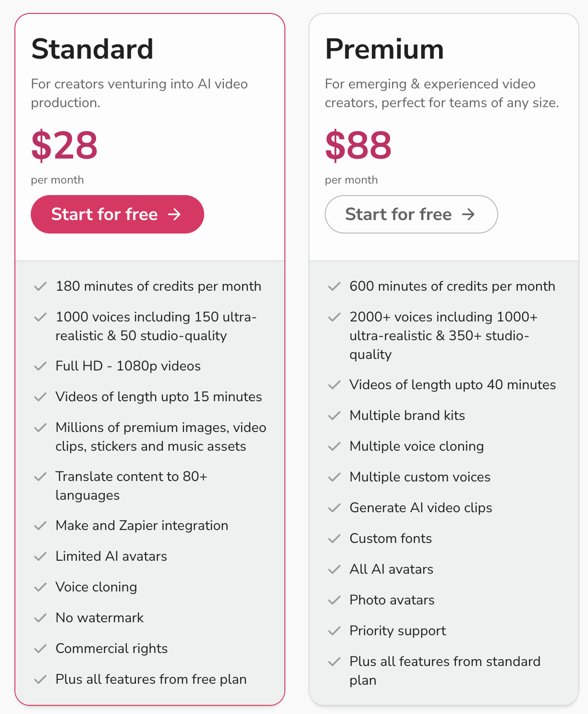Click Generate AI video clips feature text
Image resolution: width=588 pixels, height=714 pixels.
[421, 508]
